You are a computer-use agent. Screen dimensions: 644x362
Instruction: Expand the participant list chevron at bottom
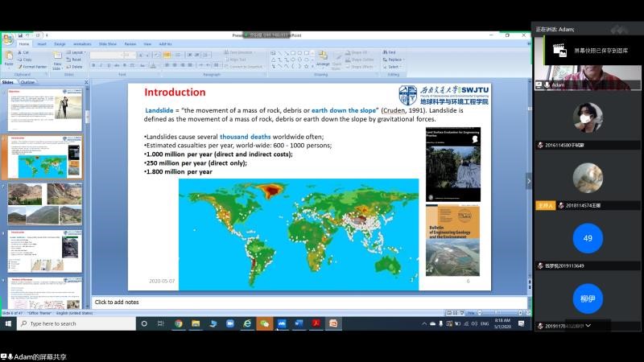(588, 325)
